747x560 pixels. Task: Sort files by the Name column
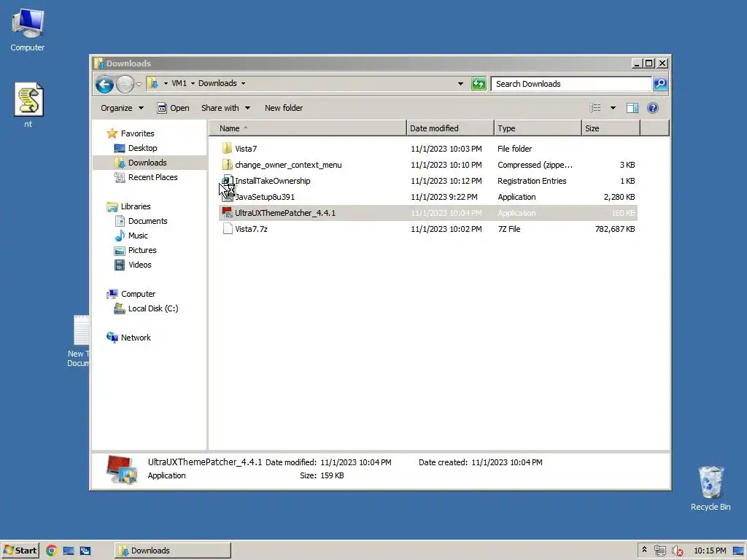(x=309, y=128)
